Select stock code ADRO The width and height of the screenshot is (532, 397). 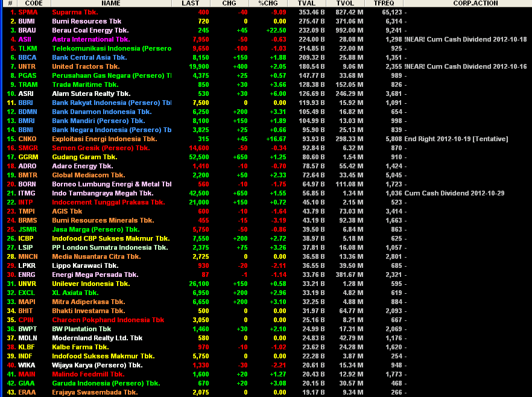[27, 166]
